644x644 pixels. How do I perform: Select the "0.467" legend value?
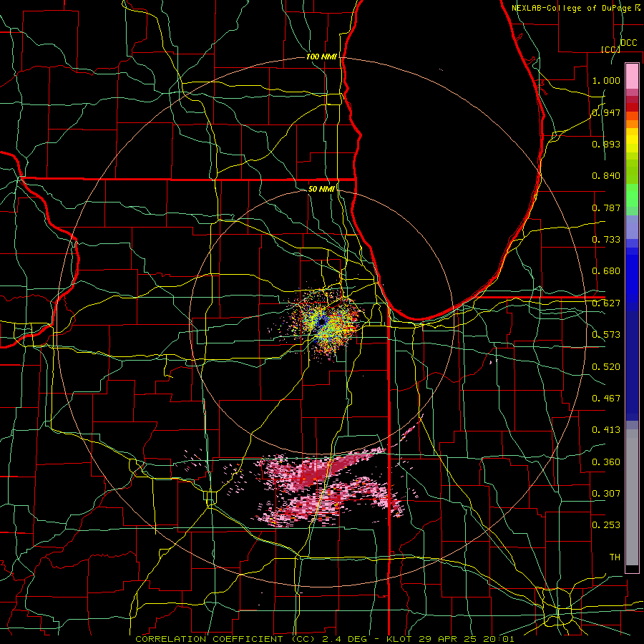(606, 399)
